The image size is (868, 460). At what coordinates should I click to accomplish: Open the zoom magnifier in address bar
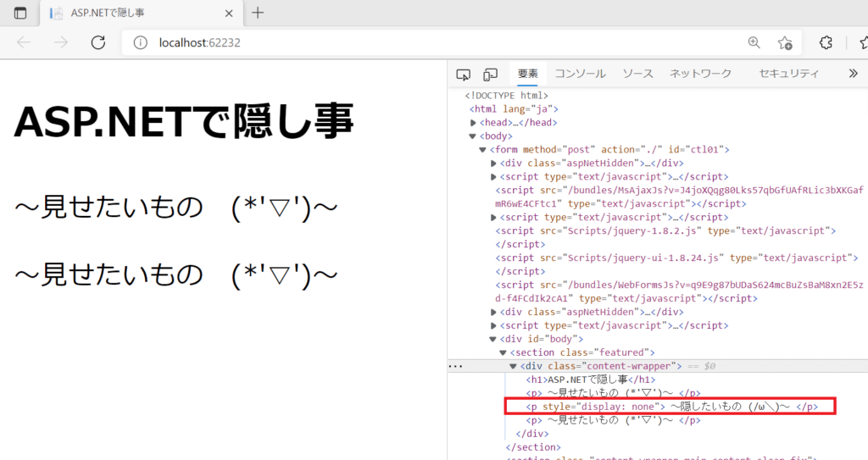[754, 42]
